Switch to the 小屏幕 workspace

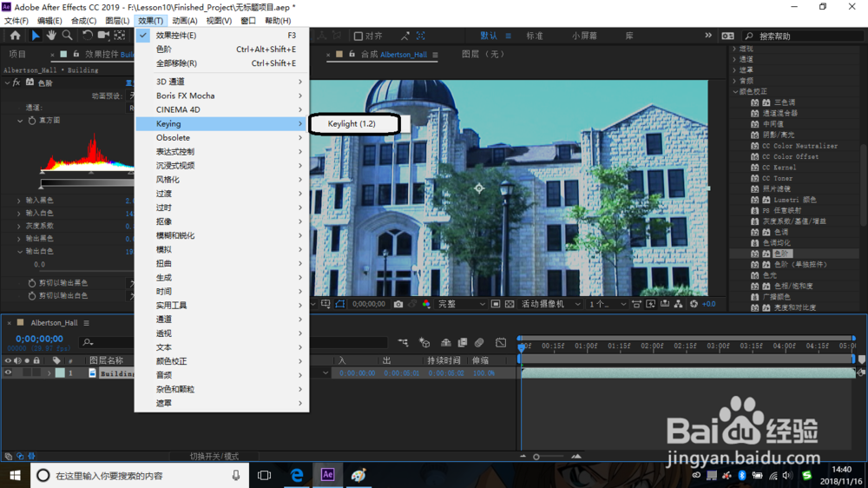(x=584, y=36)
